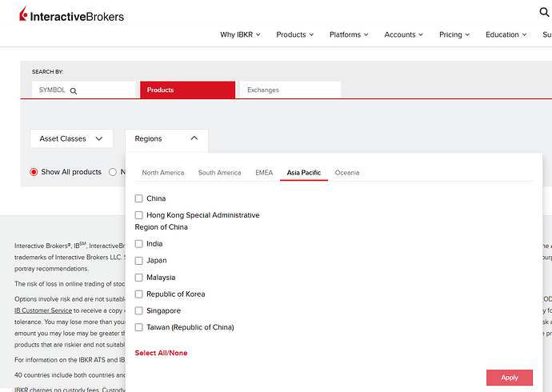The image size is (552, 392).
Task: Check the Malaysia checkbox
Action: [138, 278]
